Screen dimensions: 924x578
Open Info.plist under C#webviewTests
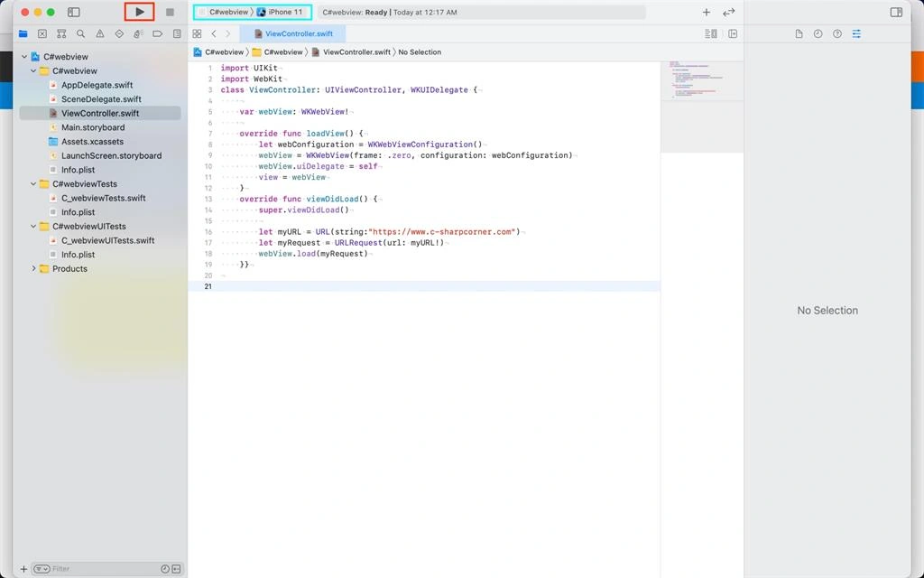(x=78, y=212)
